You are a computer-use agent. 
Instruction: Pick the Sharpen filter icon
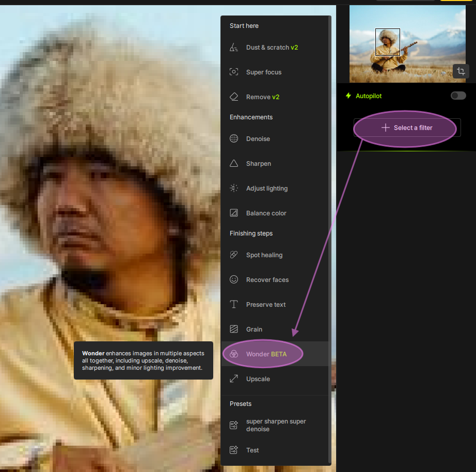(x=233, y=163)
